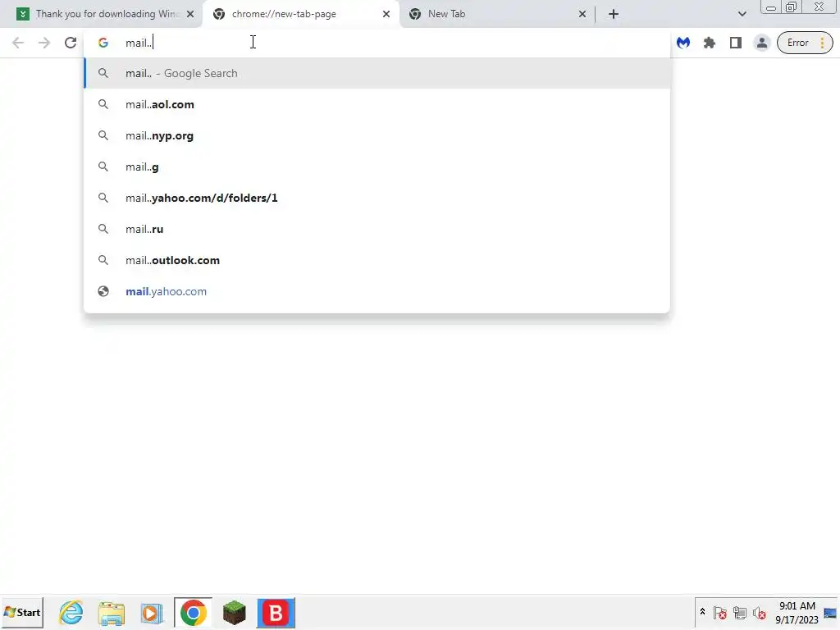Open Windows Media Player from taskbar

152,612
